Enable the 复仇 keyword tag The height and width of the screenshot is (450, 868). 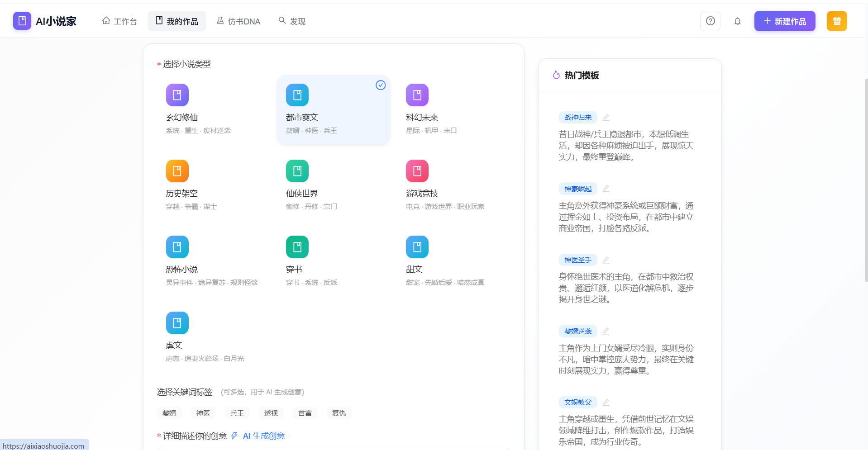tap(339, 413)
